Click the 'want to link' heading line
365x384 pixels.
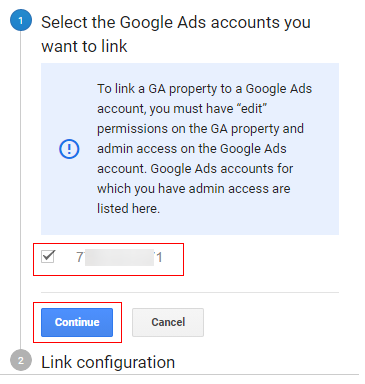(84, 46)
